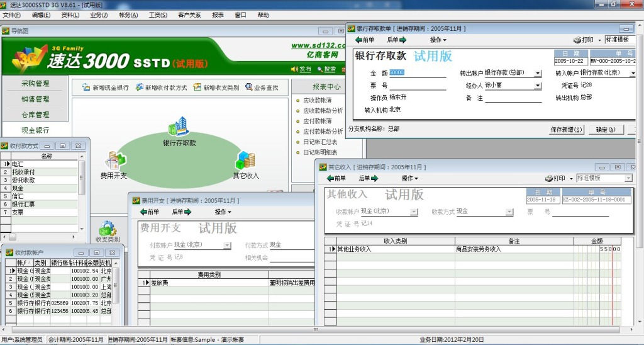644x345 pixels.
Task: Open 业务查找 search tool
Action: [x=262, y=87]
